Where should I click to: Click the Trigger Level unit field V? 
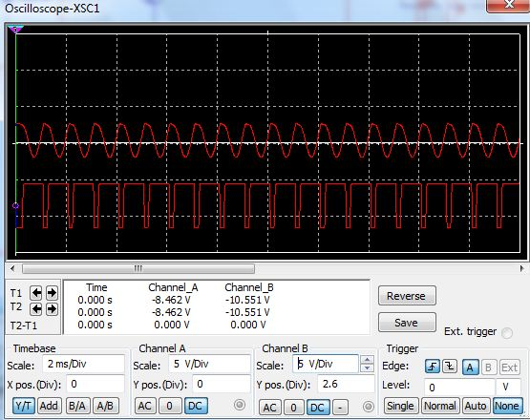click(x=508, y=388)
